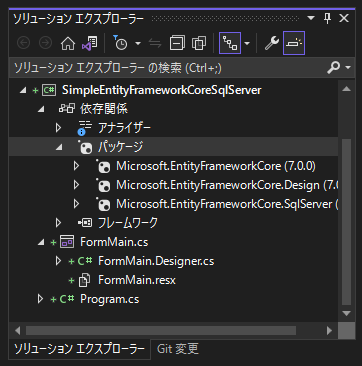Screen dimensions: 362x366
Task: Click the FormMain.cs form icon
Action: tap(67, 242)
